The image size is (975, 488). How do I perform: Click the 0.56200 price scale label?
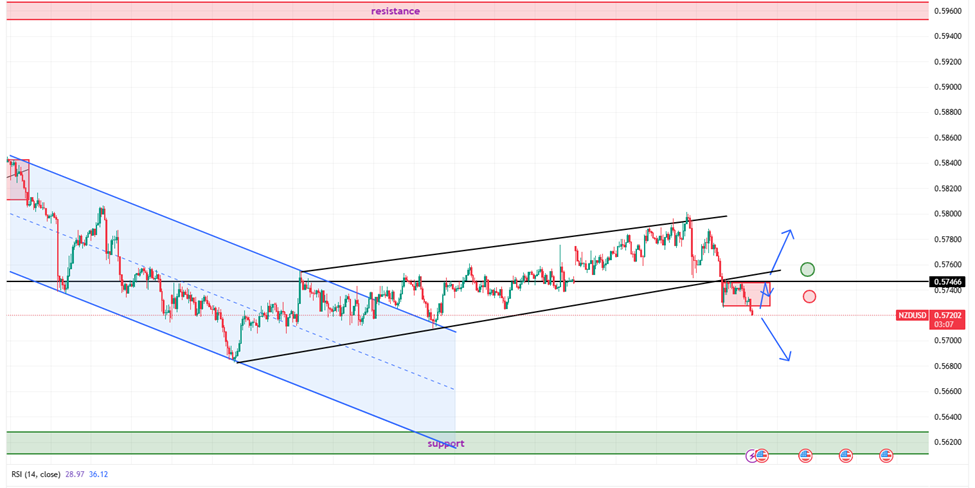(946, 442)
